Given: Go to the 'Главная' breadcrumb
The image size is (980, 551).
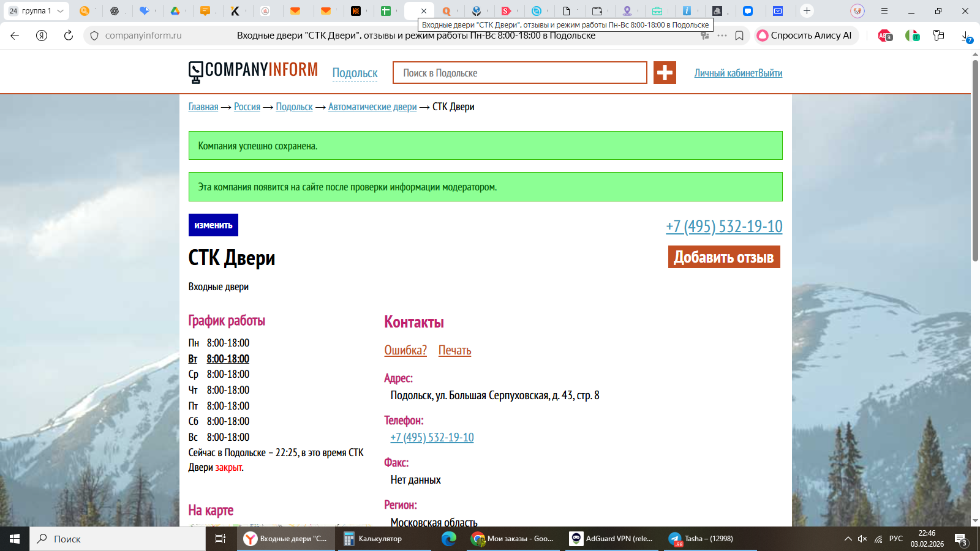Looking at the screenshot, I should click(x=203, y=107).
